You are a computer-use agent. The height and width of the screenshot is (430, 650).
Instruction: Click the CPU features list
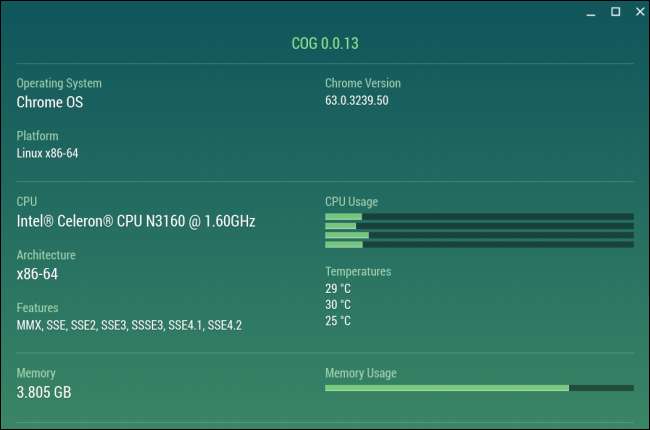coord(129,325)
